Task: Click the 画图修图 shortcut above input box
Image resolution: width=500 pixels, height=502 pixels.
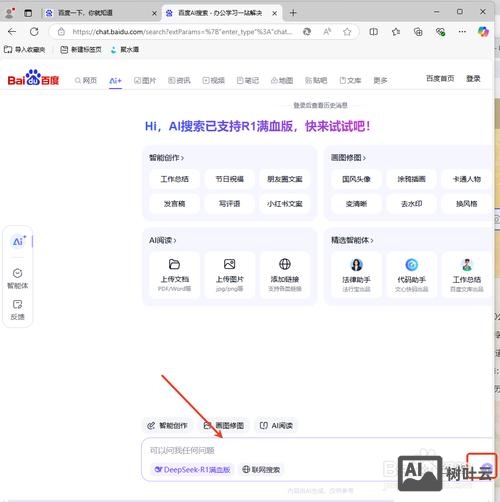Action: click(224, 426)
